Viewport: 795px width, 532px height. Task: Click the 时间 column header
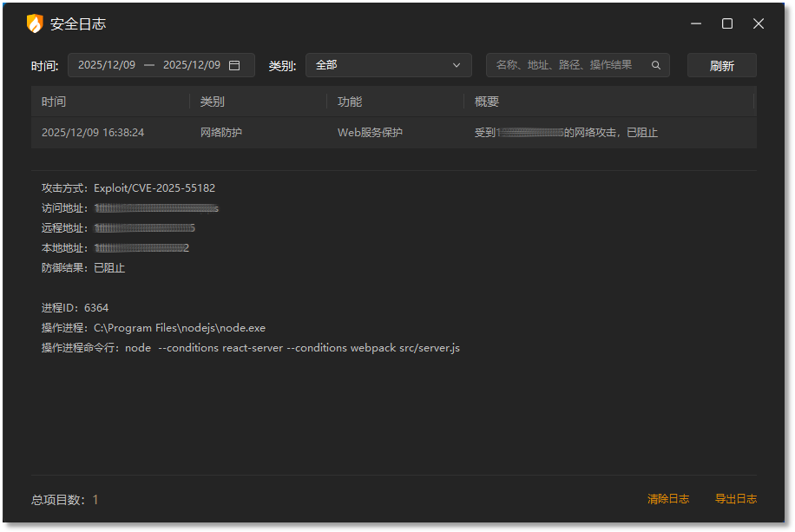[x=54, y=102]
